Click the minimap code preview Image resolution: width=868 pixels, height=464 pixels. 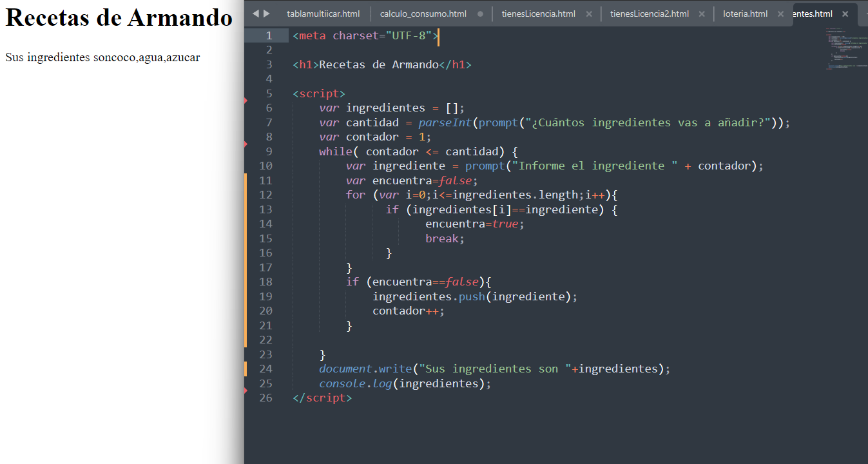[x=845, y=48]
